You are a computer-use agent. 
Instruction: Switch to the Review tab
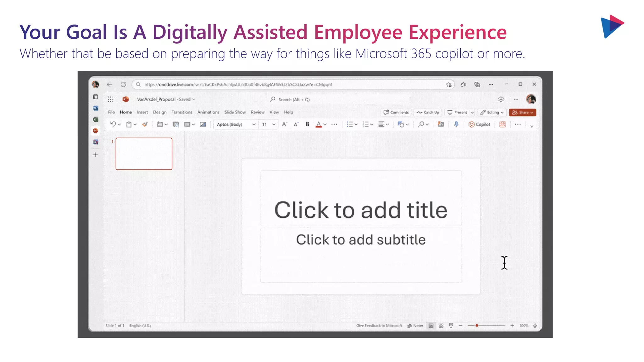point(258,112)
